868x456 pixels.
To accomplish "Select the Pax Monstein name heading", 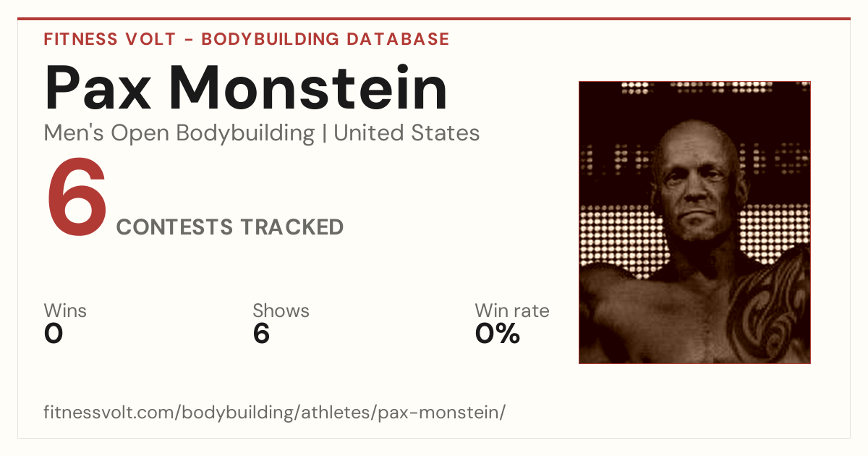I will (246, 88).
